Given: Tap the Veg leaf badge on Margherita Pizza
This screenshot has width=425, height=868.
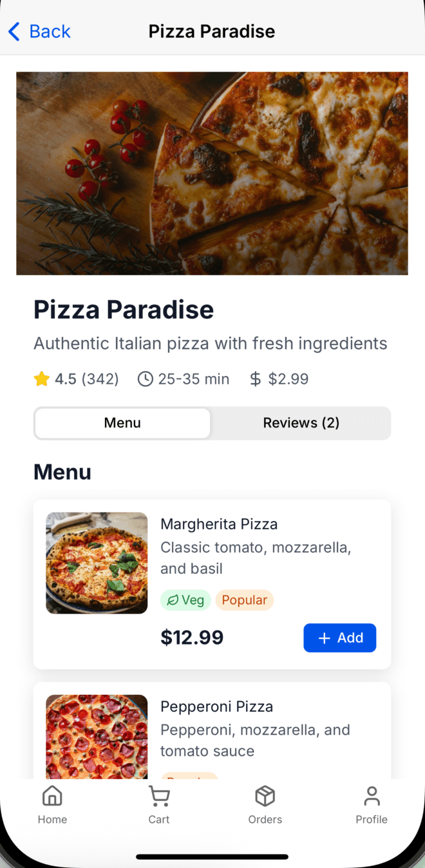Looking at the screenshot, I should tap(185, 599).
